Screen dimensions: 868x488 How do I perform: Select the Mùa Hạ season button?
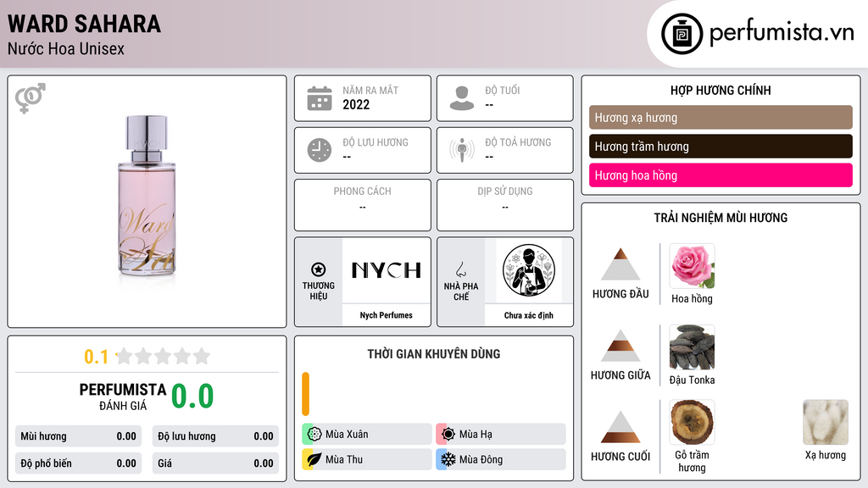tap(500, 434)
